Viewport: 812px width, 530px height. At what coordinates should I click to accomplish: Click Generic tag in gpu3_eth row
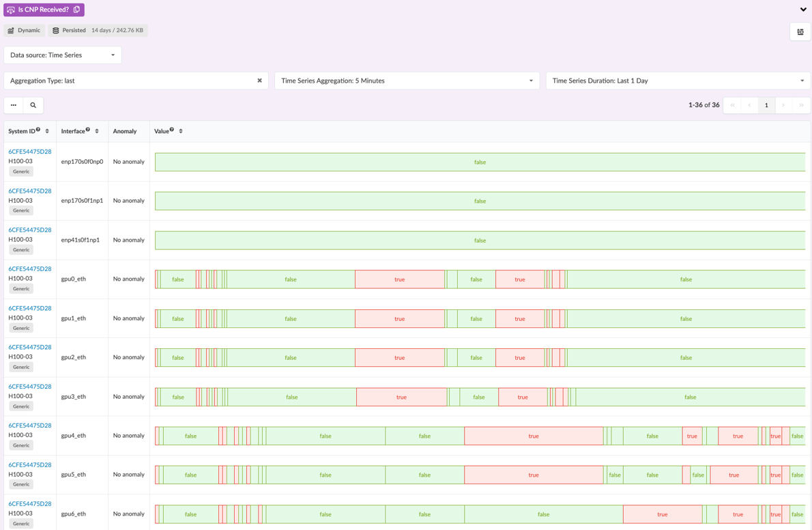coord(21,406)
